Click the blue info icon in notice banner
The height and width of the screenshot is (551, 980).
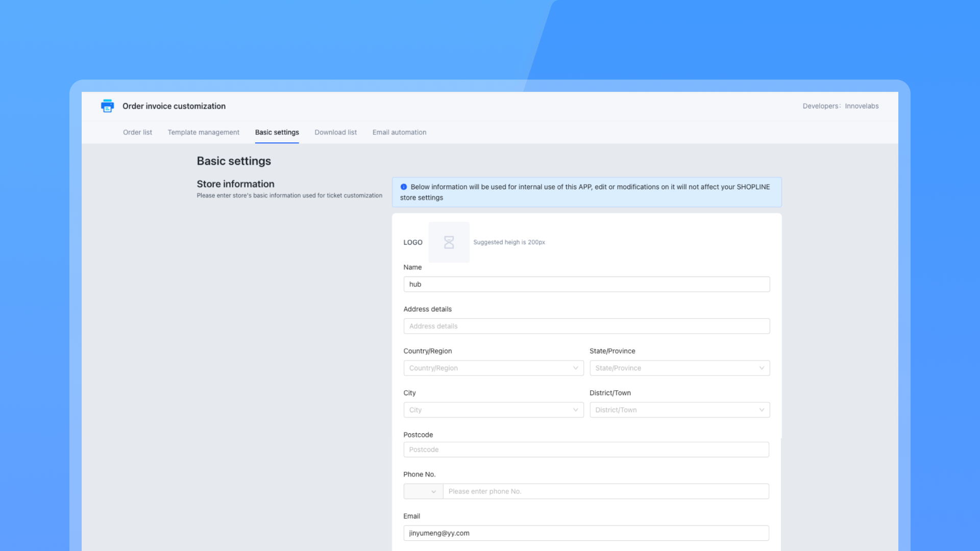click(x=404, y=187)
